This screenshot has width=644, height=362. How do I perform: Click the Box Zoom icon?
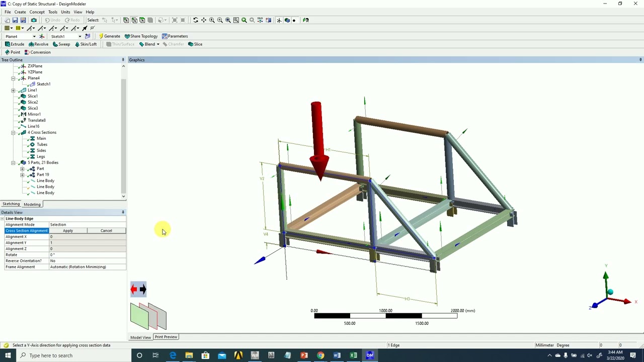click(x=220, y=20)
